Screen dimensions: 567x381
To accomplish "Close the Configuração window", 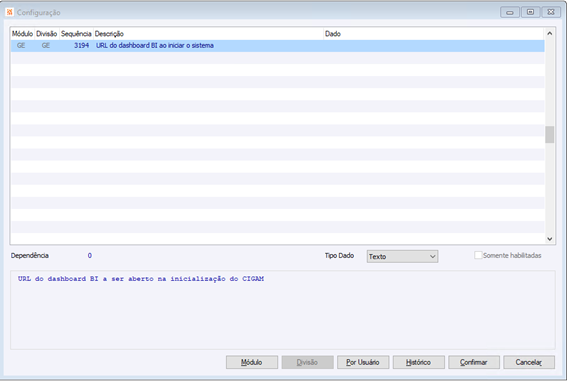I will point(551,12).
